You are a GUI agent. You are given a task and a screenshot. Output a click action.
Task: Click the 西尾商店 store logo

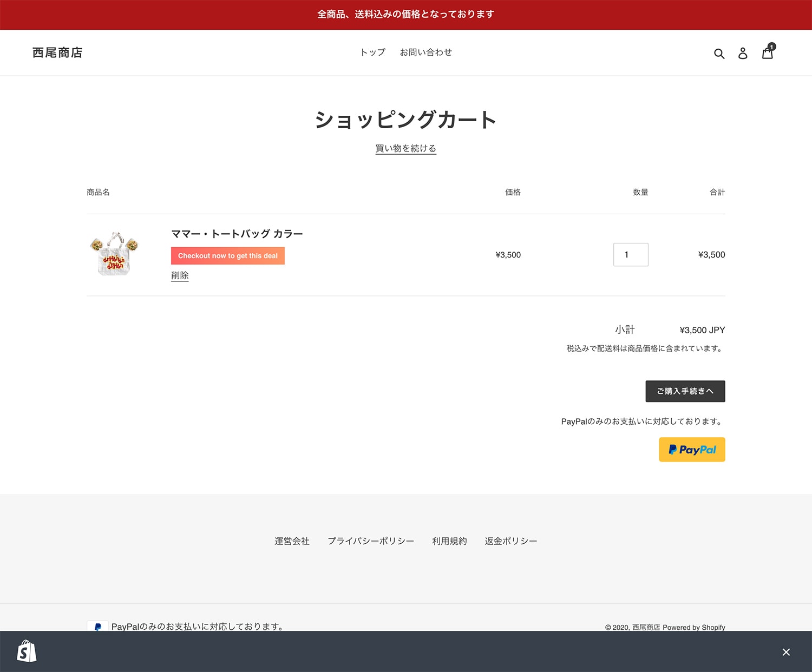click(57, 52)
